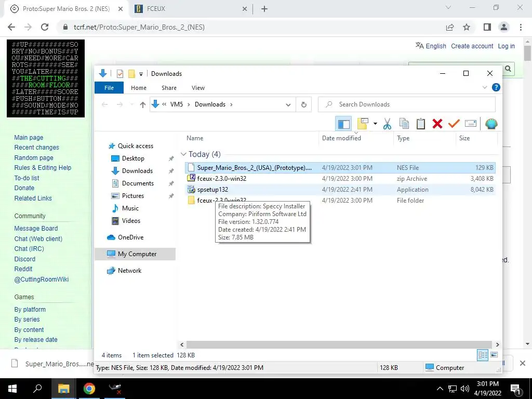
Task: Click VM5 in the address breadcrumb
Action: (177, 104)
